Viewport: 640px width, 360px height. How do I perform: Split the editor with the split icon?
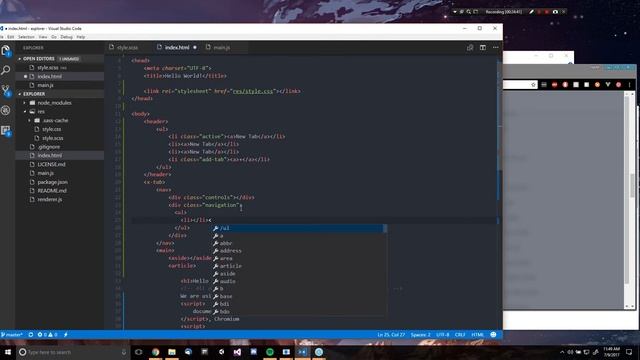coord(483,48)
